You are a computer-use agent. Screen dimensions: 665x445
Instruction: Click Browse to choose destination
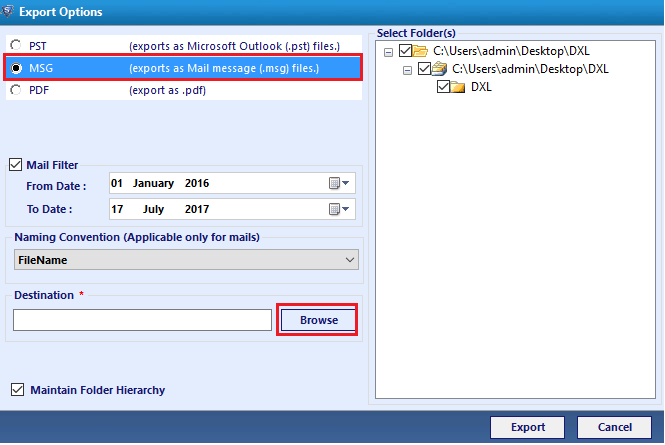[x=318, y=320]
